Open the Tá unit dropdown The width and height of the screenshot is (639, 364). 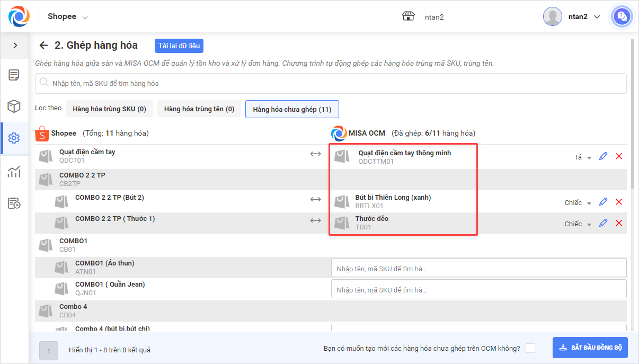tap(583, 157)
